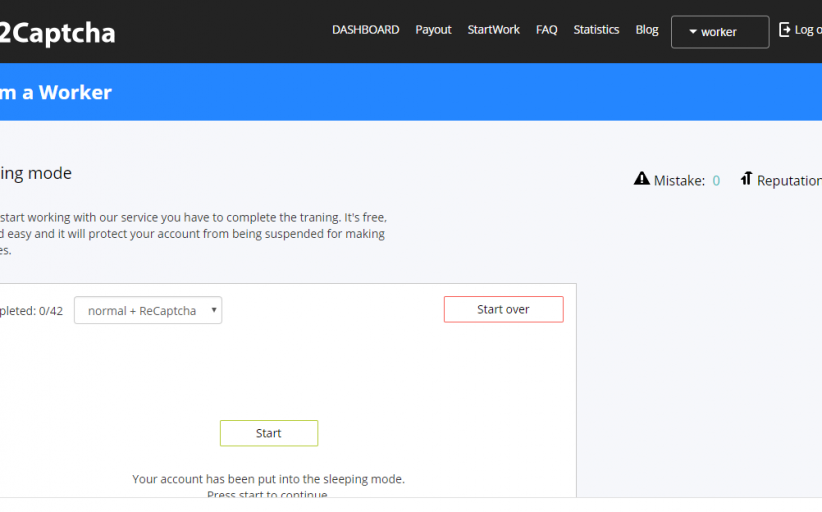Click the Reputation arrow icon
Viewport: 822px width, 512px height.
(x=746, y=179)
